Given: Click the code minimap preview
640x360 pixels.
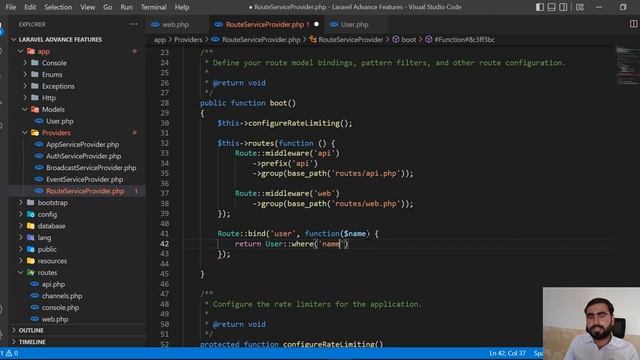Looking at the screenshot, I should pyautogui.click(x=627, y=65).
